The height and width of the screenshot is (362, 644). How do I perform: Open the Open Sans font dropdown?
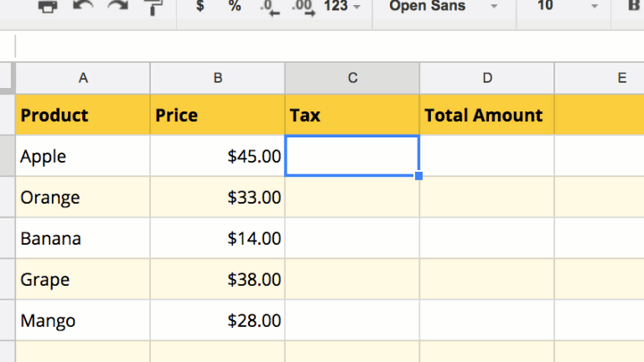tap(444, 6)
